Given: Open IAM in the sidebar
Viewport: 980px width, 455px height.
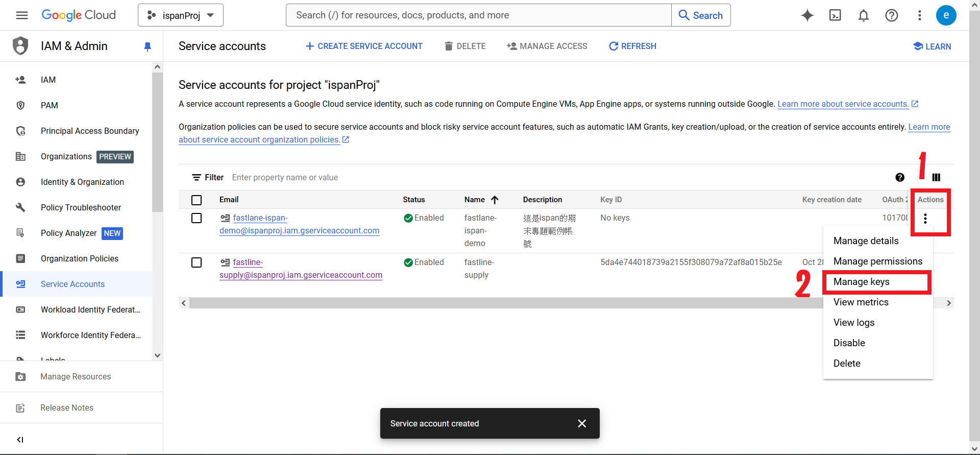Looking at the screenshot, I should pyautogui.click(x=76, y=80).
